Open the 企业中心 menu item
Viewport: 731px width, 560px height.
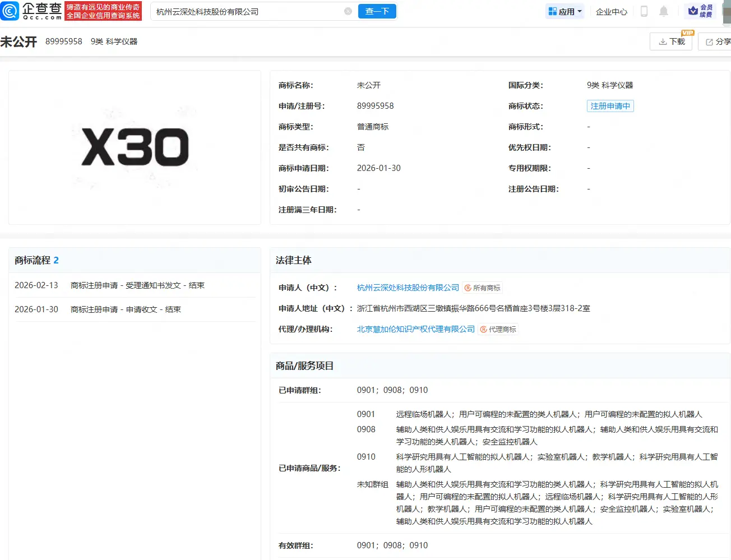611,11
